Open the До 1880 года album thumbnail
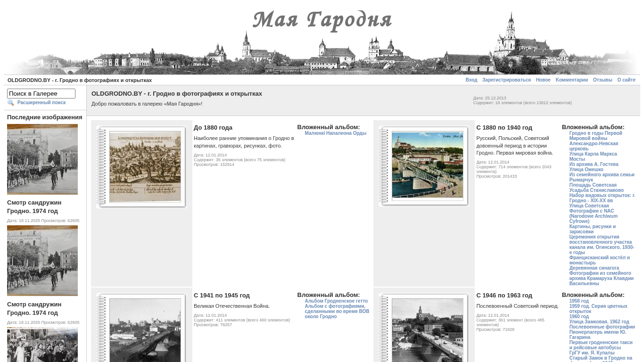The image size is (644, 362). 145,167
